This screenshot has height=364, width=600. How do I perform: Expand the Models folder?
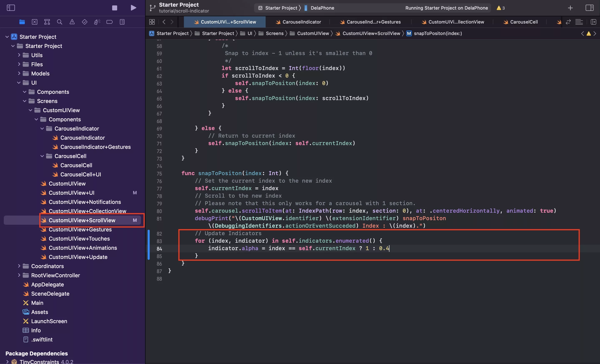tap(19, 73)
